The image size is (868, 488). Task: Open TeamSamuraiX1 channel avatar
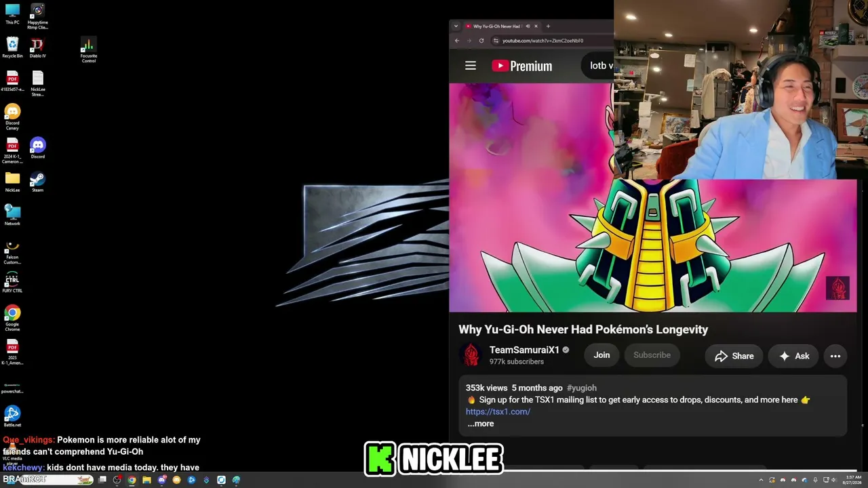click(x=471, y=355)
